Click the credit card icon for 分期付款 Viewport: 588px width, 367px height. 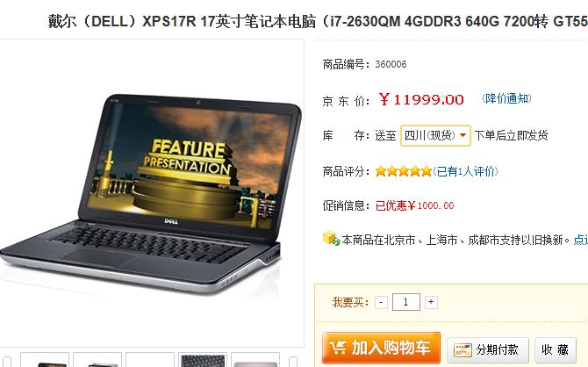click(x=463, y=349)
